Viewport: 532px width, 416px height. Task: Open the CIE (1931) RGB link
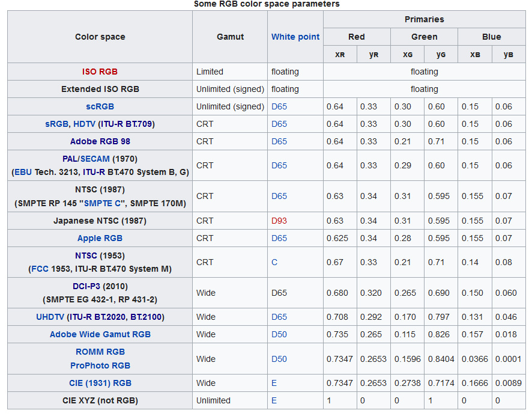pos(100,383)
